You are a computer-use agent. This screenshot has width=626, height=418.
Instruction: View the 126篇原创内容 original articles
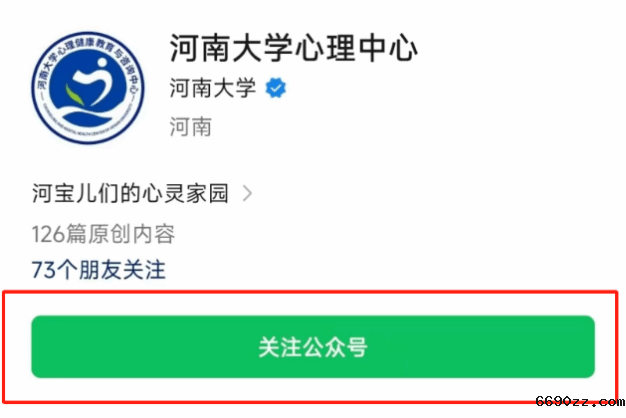click(103, 234)
